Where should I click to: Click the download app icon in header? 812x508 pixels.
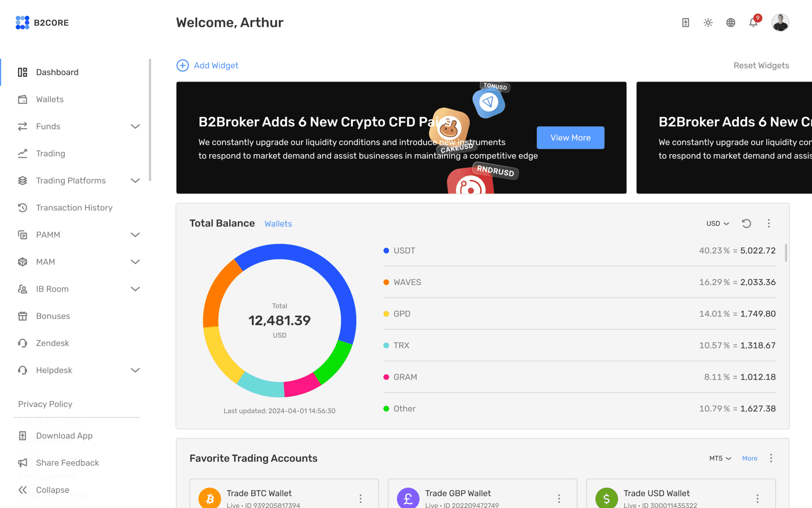[x=686, y=23]
